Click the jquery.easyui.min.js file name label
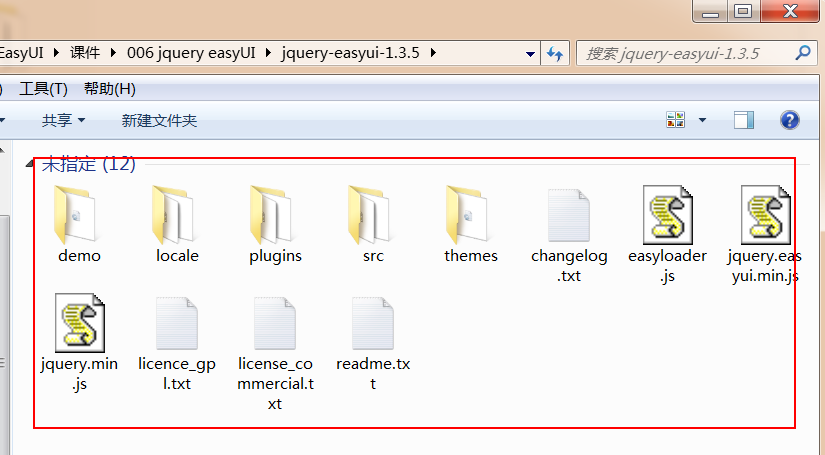Viewport: 825px width, 455px height. [x=764, y=265]
